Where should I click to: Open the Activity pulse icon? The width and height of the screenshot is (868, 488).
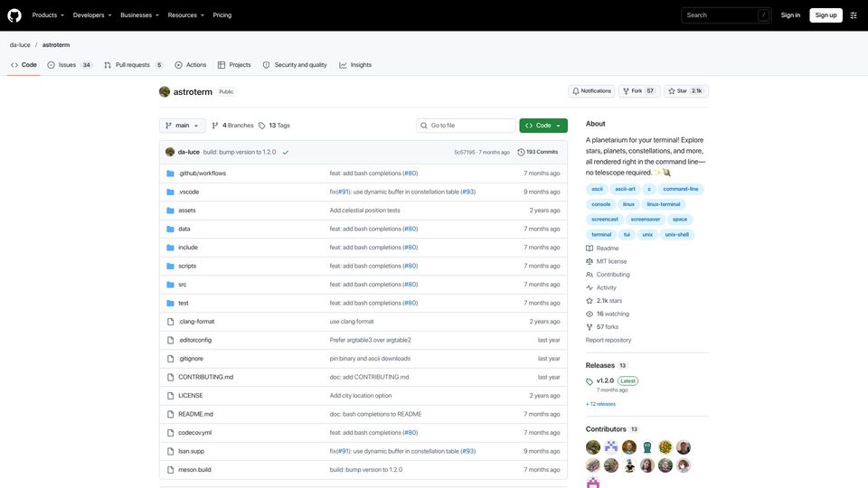pos(590,287)
